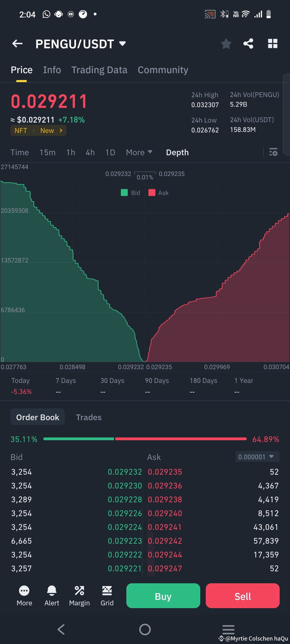Image resolution: width=290 pixels, height=644 pixels.
Task: Select the 1D chart interval
Action: 110,152
